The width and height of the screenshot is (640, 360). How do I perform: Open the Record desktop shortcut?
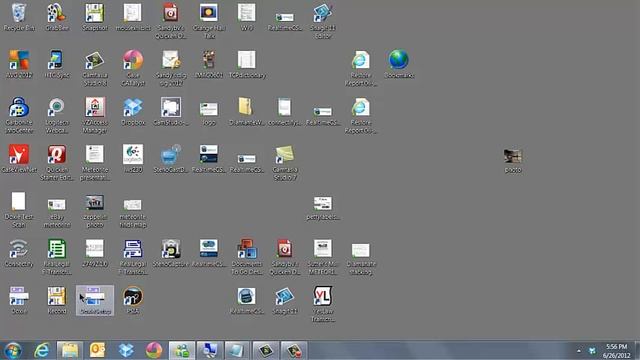point(57,300)
